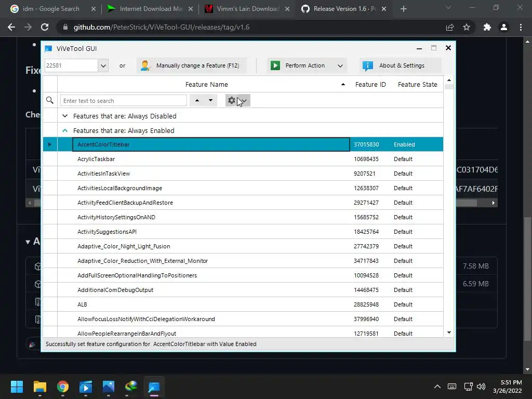Click Manually change a Feature (F12)
The image size is (532, 399).
[x=192, y=65]
